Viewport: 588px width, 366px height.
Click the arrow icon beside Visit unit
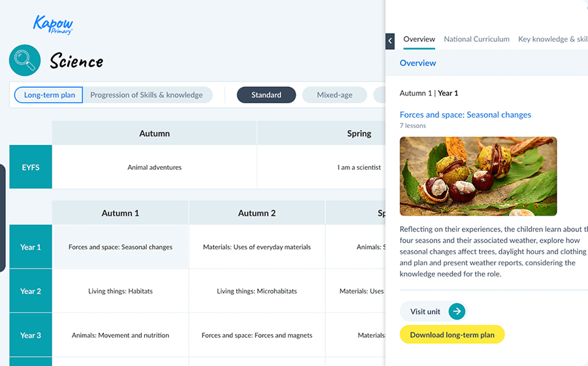(457, 312)
